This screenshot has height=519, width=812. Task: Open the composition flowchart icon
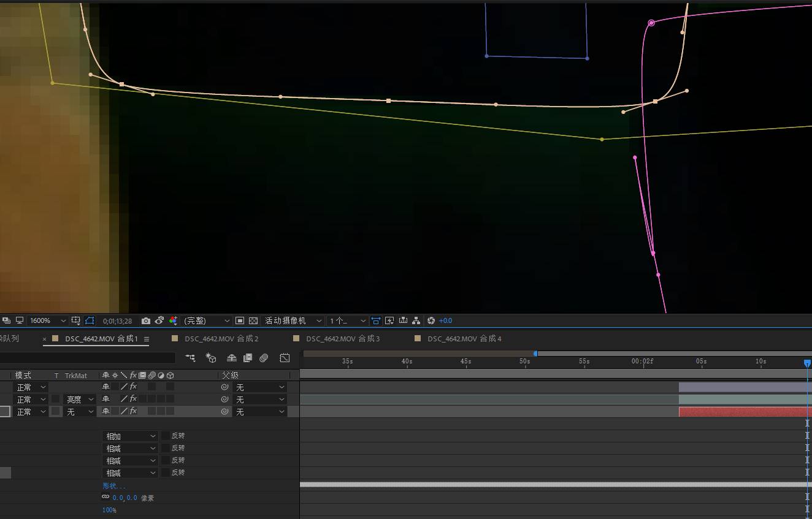416,320
